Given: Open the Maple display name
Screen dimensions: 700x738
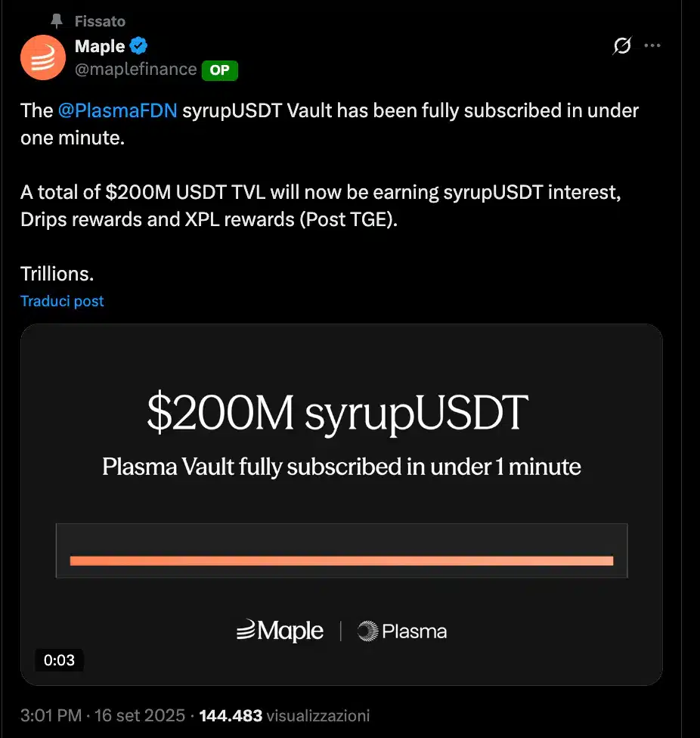Looking at the screenshot, I should [100, 47].
